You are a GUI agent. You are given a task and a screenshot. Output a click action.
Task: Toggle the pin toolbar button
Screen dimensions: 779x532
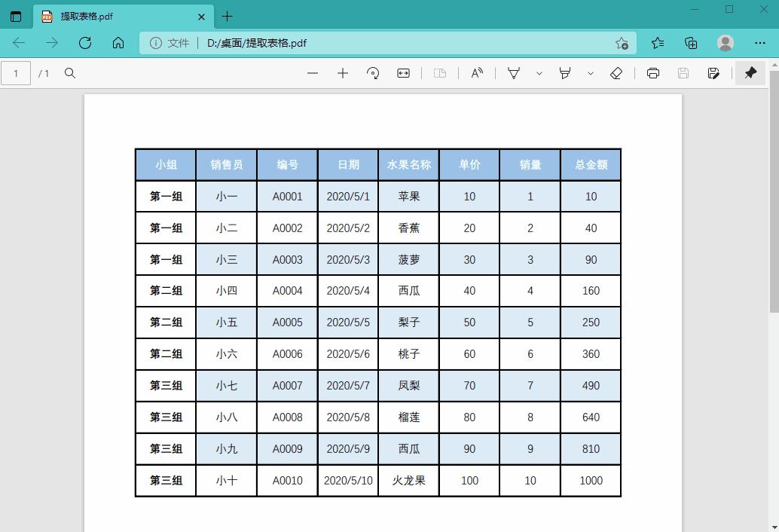pos(750,73)
